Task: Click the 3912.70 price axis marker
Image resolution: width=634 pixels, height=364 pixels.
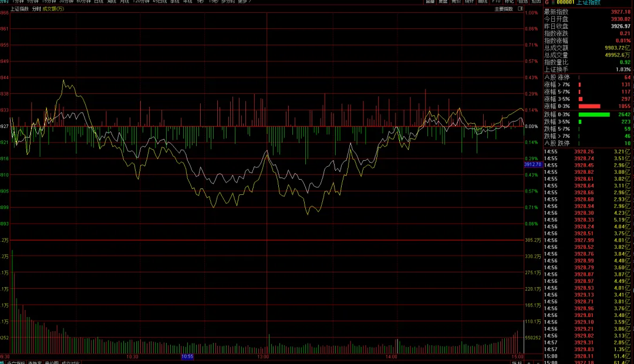Action: pyautogui.click(x=532, y=164)
